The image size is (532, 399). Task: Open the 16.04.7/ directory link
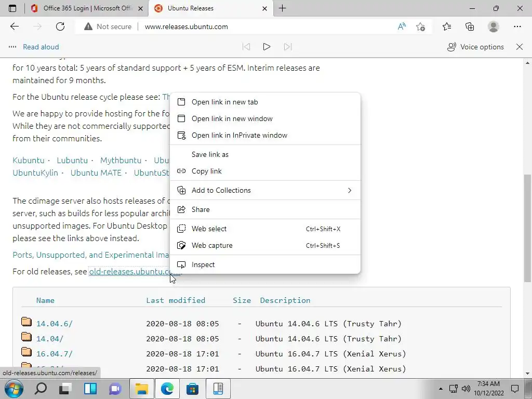coord(54,354)
